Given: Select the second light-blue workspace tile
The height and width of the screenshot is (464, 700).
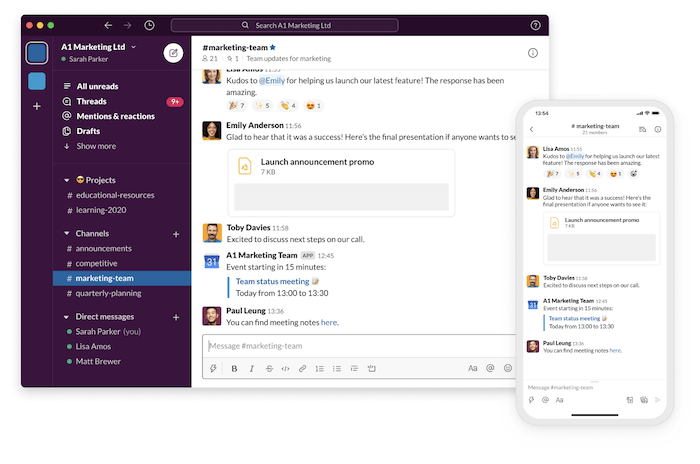Looking at the screenshot, I should click(x=37, y=81).
